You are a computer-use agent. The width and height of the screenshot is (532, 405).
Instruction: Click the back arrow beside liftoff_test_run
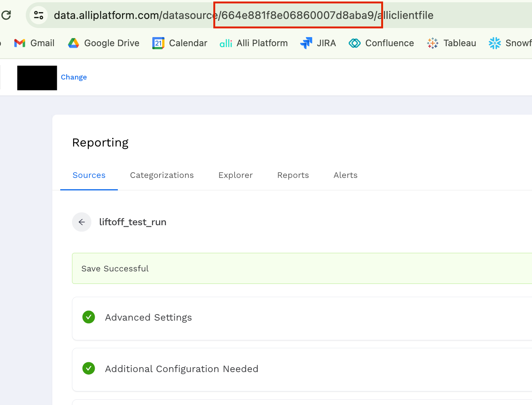(81, 222)
